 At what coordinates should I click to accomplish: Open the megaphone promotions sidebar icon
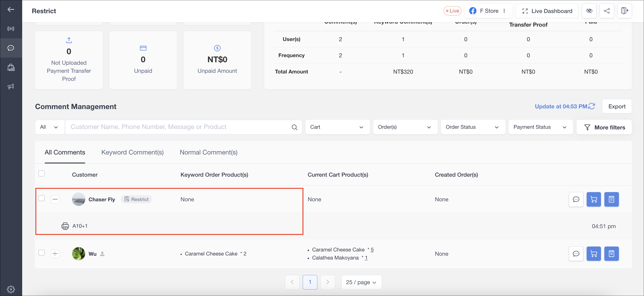[x=11, y=86]
